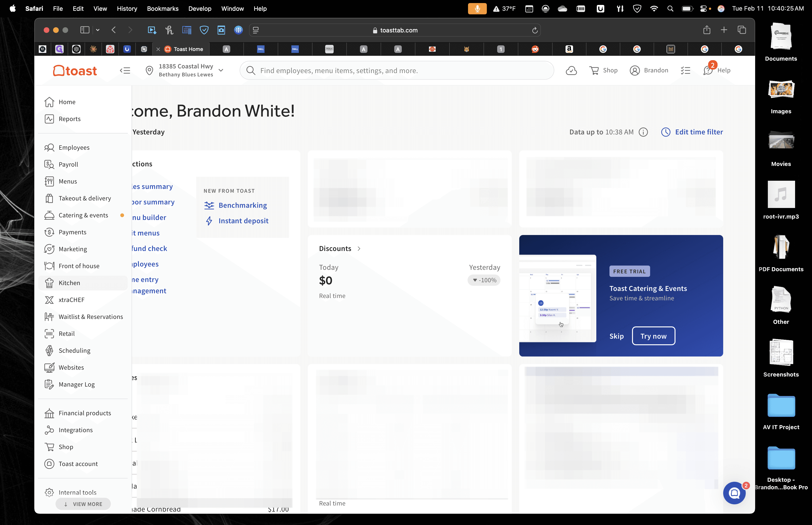Image resolution: width=812 pixels, height=525 pixels.
Task: Switch to the Amazon tab
Action: coord(569,49)
